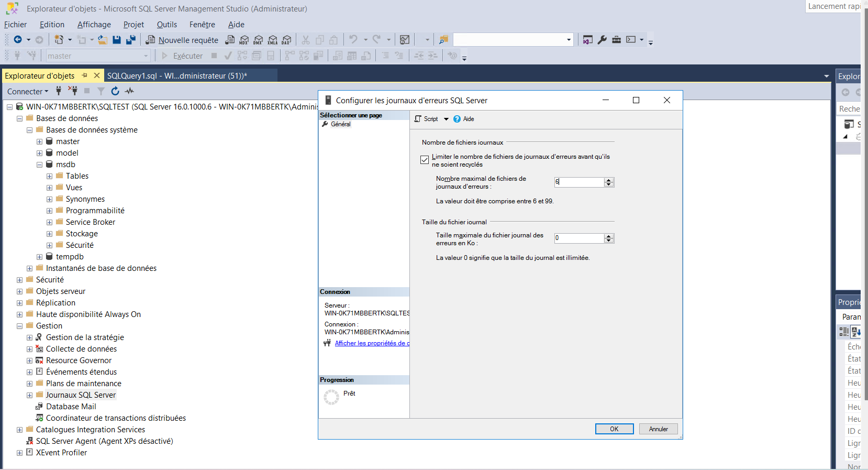Click the connection properties link

372,343
